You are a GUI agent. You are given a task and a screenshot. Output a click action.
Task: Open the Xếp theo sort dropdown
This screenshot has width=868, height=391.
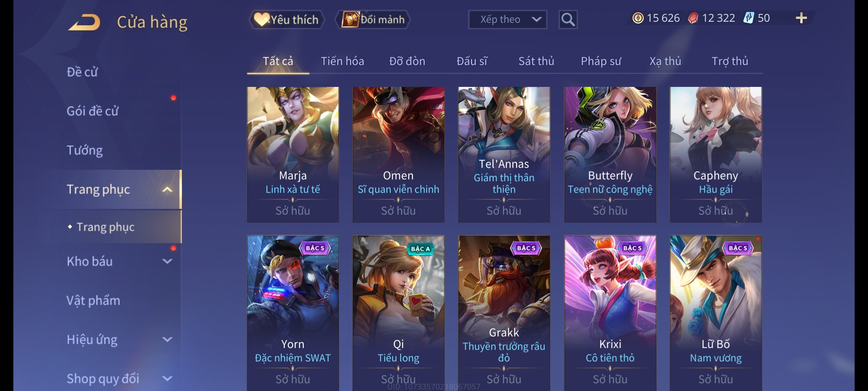click(507, 20)
